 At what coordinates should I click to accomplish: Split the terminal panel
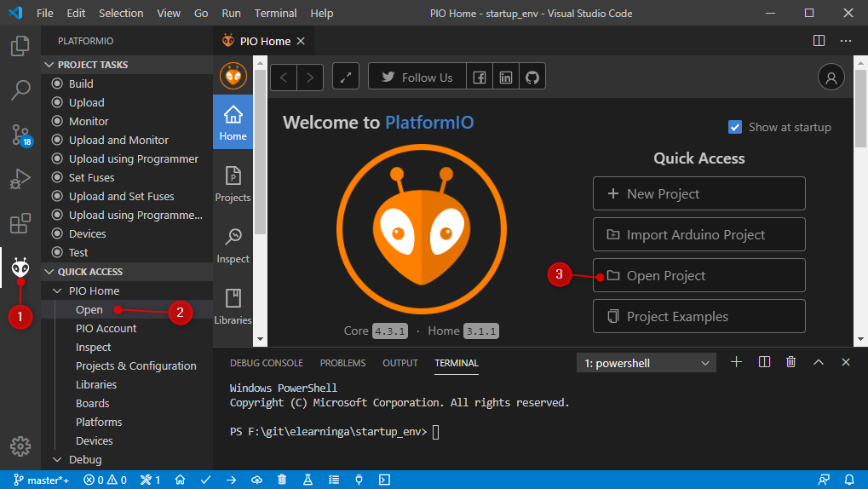point(764,362)
